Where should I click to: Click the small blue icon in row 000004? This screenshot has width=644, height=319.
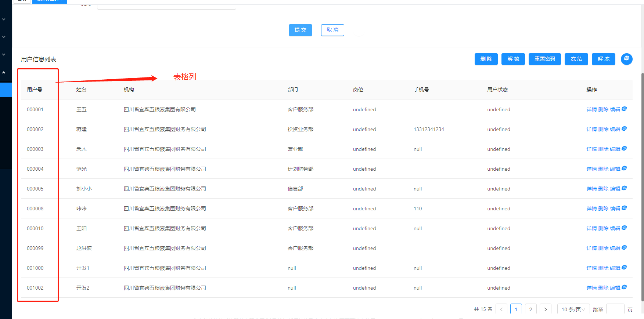pyautogui.click(x=624, y=168)
